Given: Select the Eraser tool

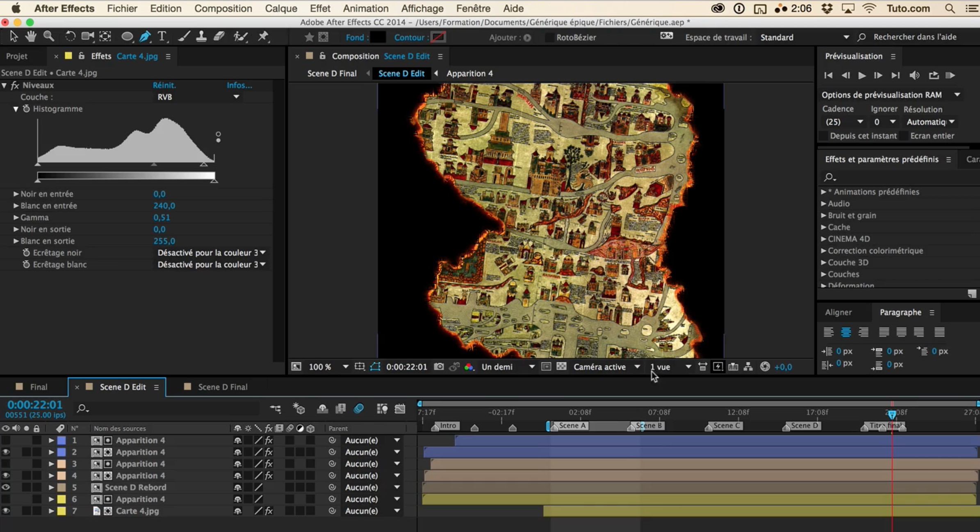Looking at the screenshot, I should [x=219, y=37].
